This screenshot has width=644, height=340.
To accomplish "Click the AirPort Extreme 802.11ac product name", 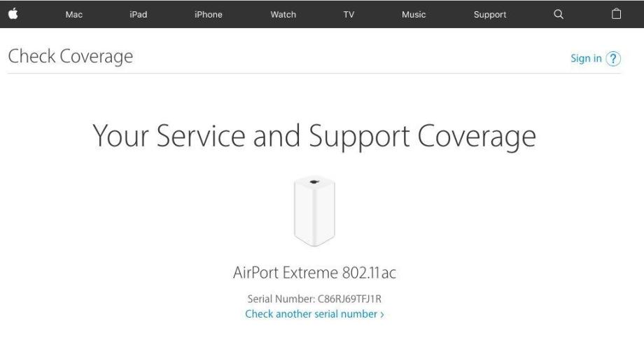I will [314, 273].
